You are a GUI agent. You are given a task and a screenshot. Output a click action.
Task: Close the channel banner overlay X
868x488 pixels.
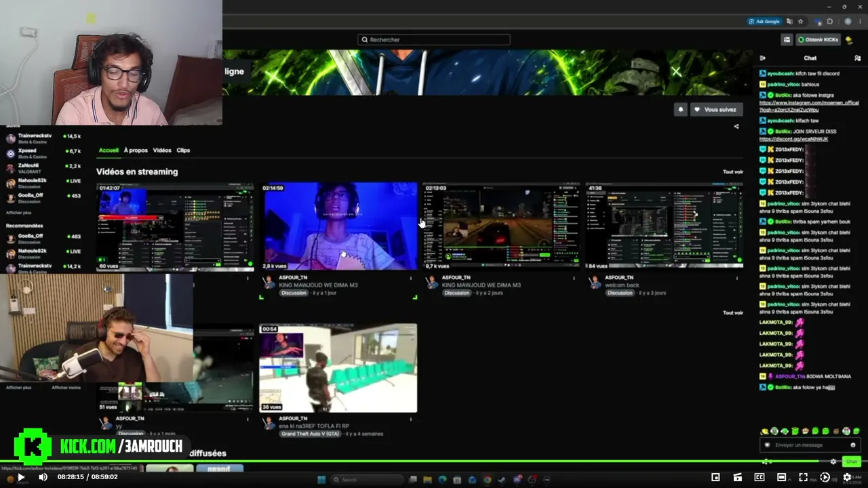click(x=676, y=72)
